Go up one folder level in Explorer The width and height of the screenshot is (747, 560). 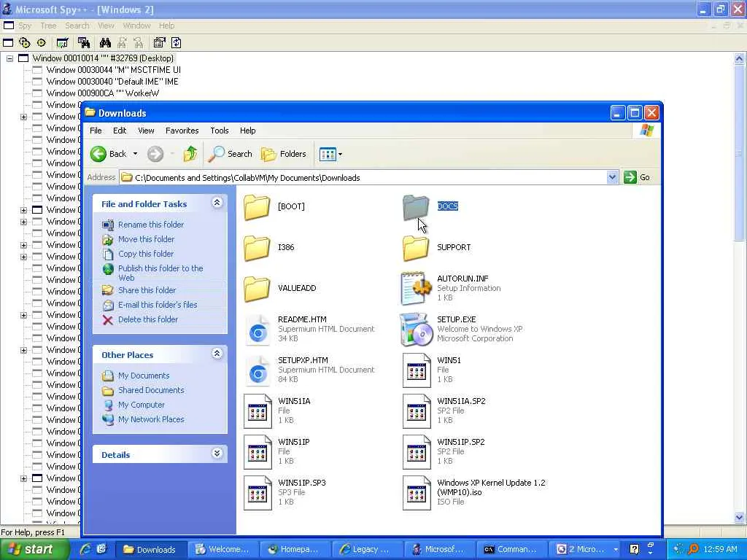tap(190, 154)
